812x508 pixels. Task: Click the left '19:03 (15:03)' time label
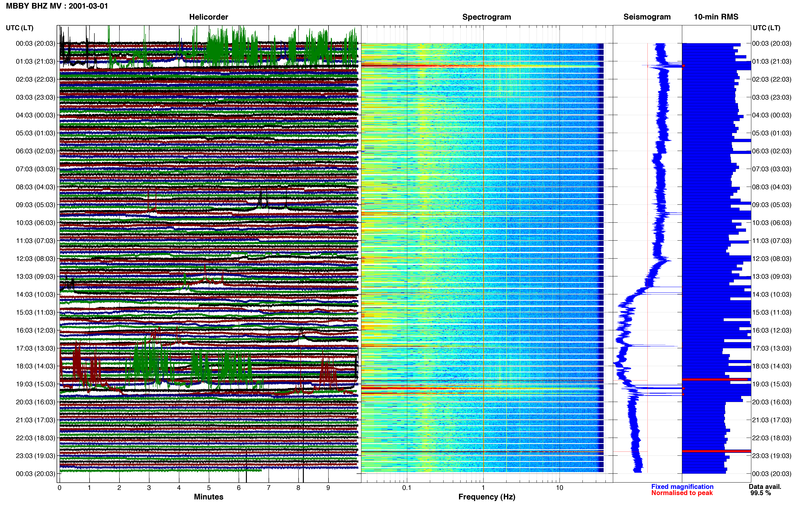[36, 384]
